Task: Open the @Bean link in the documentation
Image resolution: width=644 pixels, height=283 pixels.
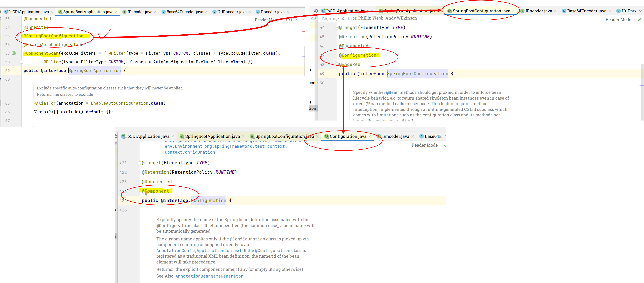Action: click(x=392, y=92)
